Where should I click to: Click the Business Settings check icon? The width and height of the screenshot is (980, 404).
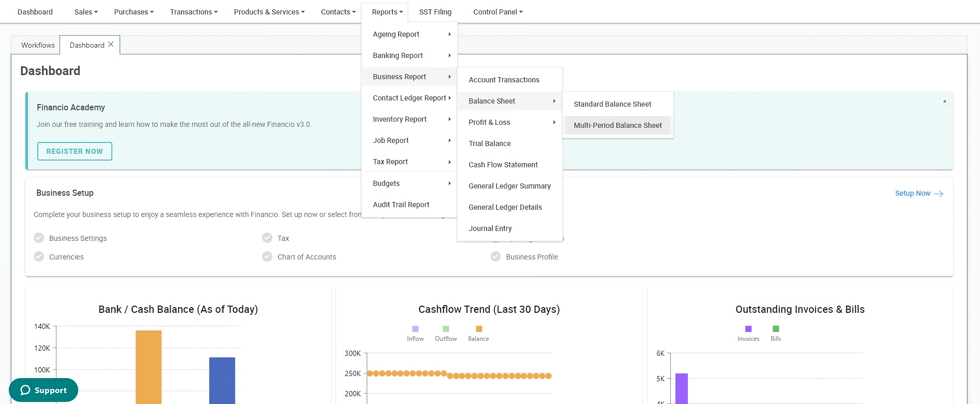pos(39,238)
